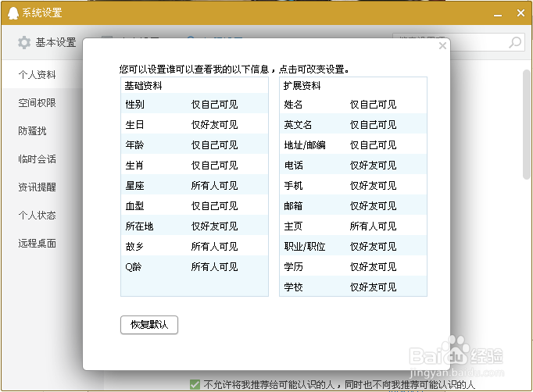This screenshot has height=392, width=533.
Task: Change 邮箱 visibility setting
Action: pos(374,206)
